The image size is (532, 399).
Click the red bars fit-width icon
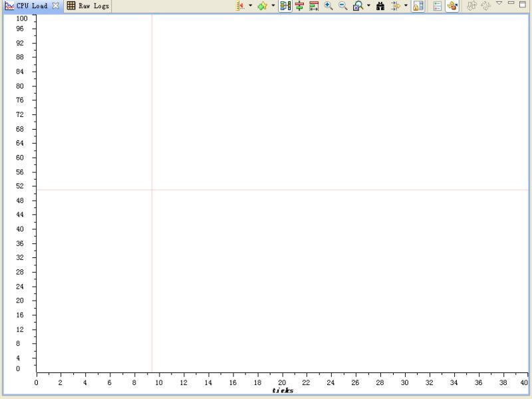click(314, 6)
